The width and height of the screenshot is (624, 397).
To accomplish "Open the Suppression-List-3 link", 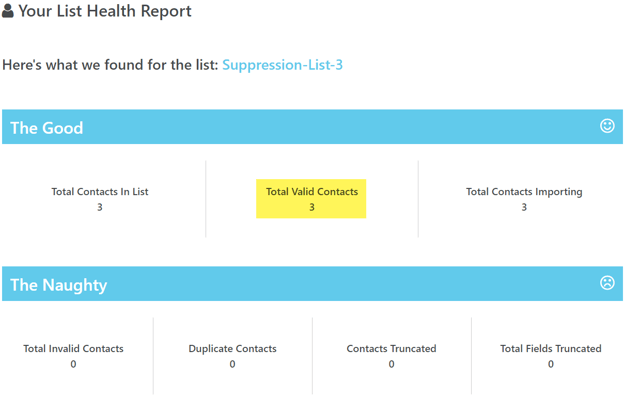I will (282, 65).
